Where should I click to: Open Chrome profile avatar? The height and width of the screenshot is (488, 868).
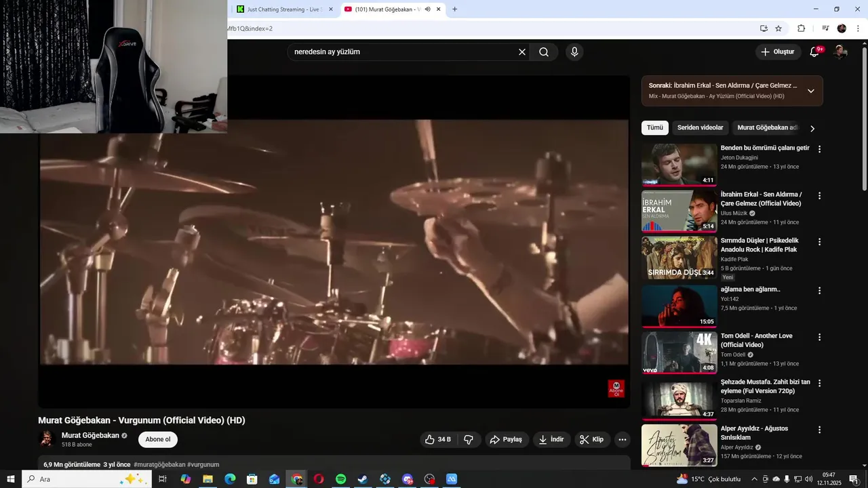842,28
